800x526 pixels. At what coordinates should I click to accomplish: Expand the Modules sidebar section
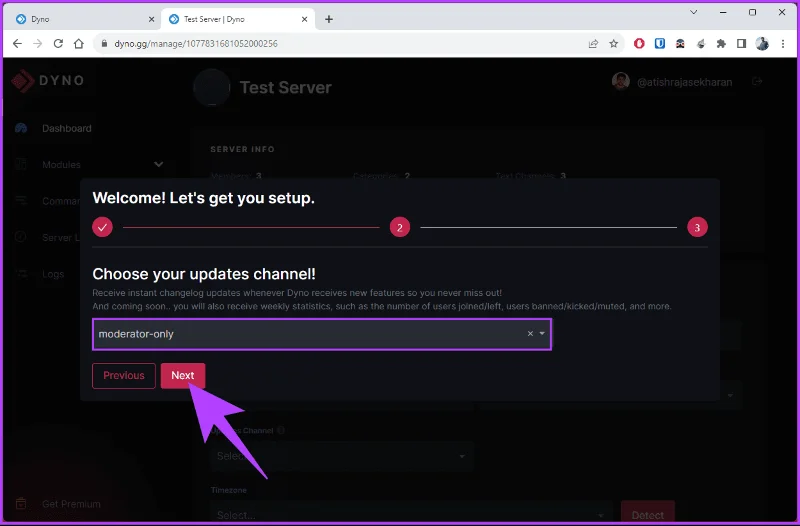pyautogui.click(x=159, y=164)
